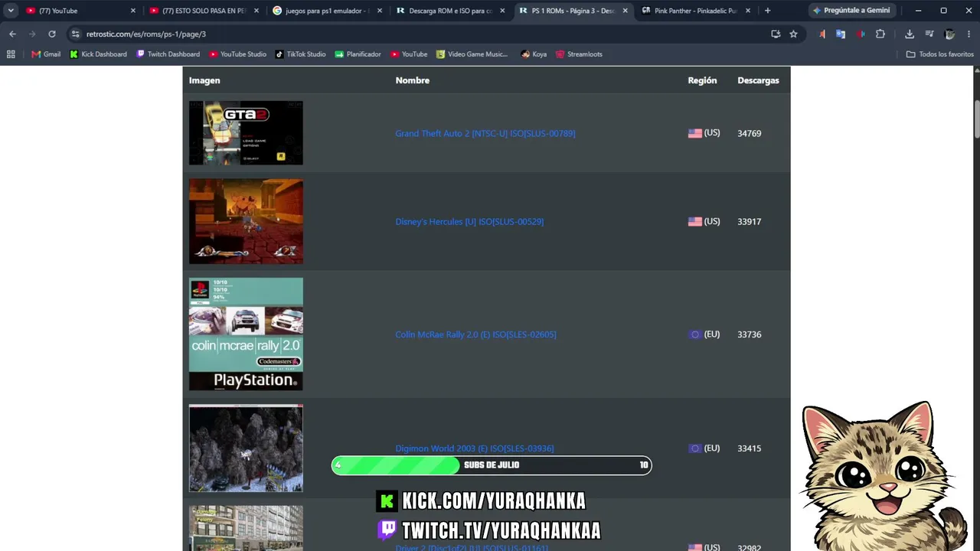Click the 'Nombre' column header
The width and height of the screenshot is (980, 551).
[x=412, y=80]
